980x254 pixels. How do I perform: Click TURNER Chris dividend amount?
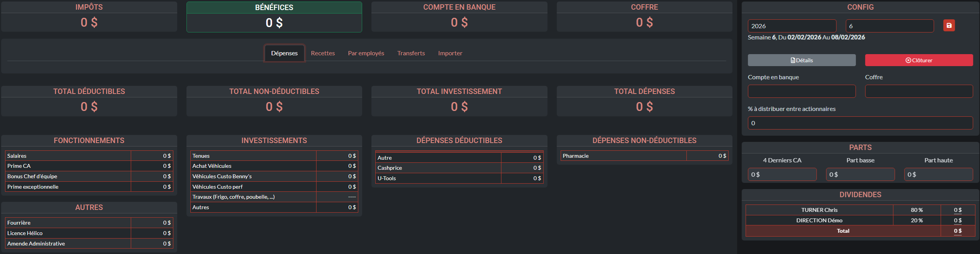(x=957, y=210)
